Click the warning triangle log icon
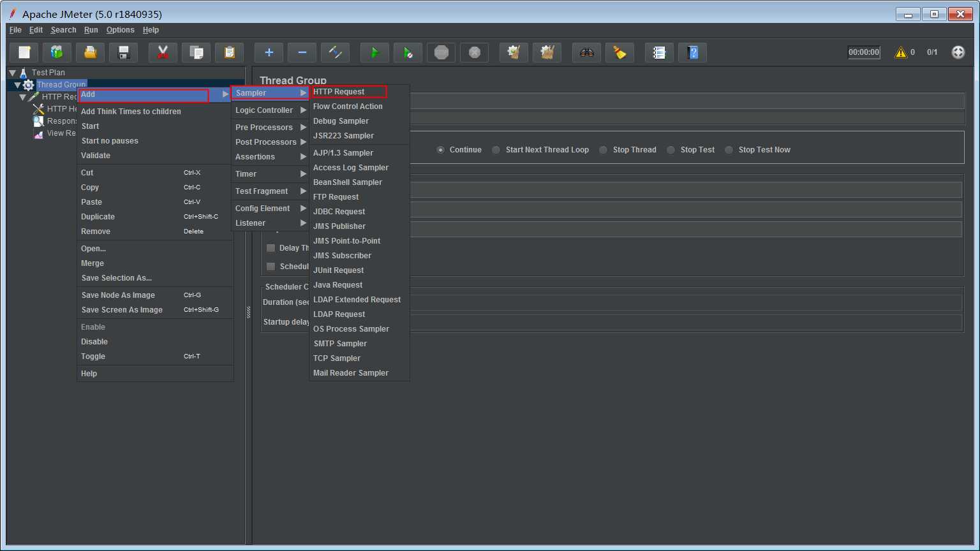 901,52
